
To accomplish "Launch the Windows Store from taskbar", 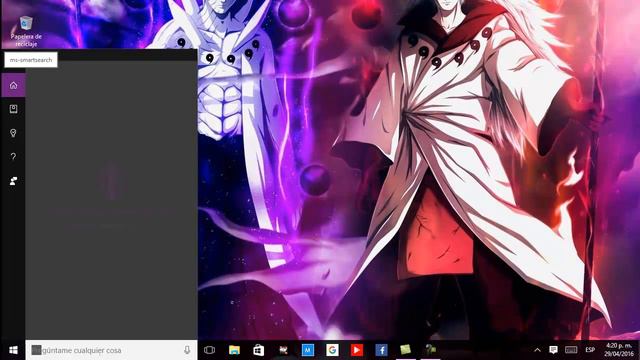I will click(x=258, y=350).
